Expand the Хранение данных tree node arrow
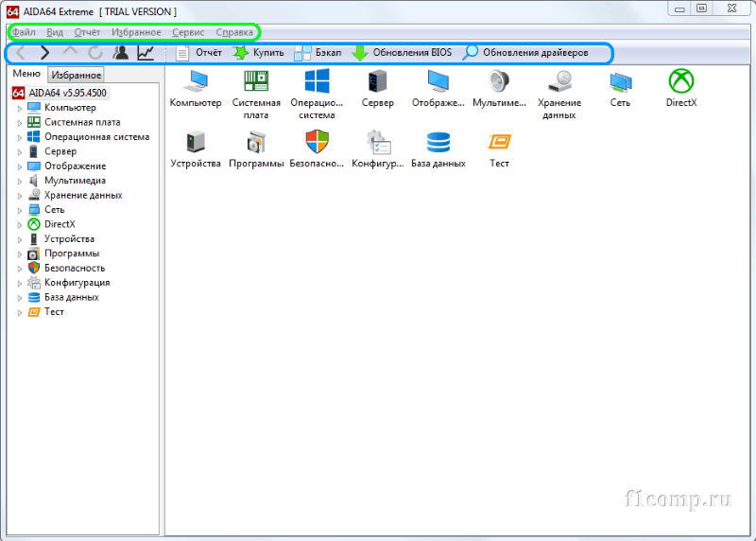Image resolution: width=756 pixels, height=541 pixels. [x=20, y=196]
